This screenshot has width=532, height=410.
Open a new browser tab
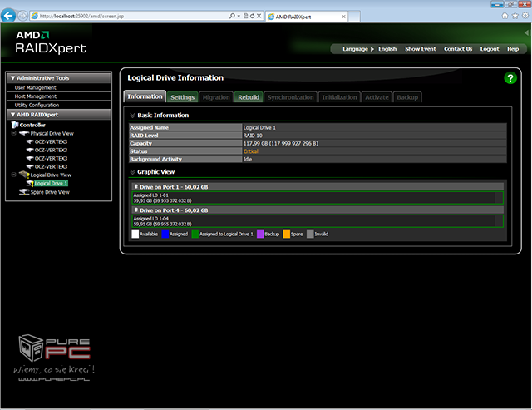(x=354, y=17)
